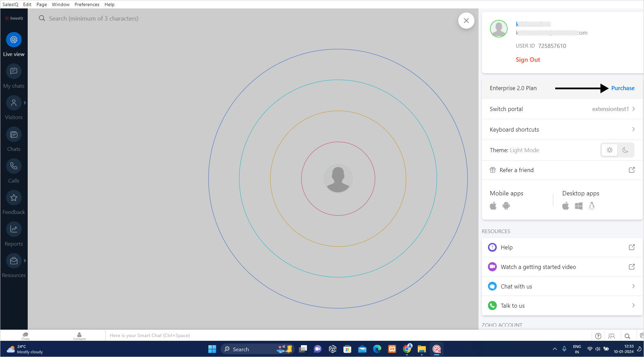Open the Reports chart icon
The image size is (644, 357).
(14, 229)
